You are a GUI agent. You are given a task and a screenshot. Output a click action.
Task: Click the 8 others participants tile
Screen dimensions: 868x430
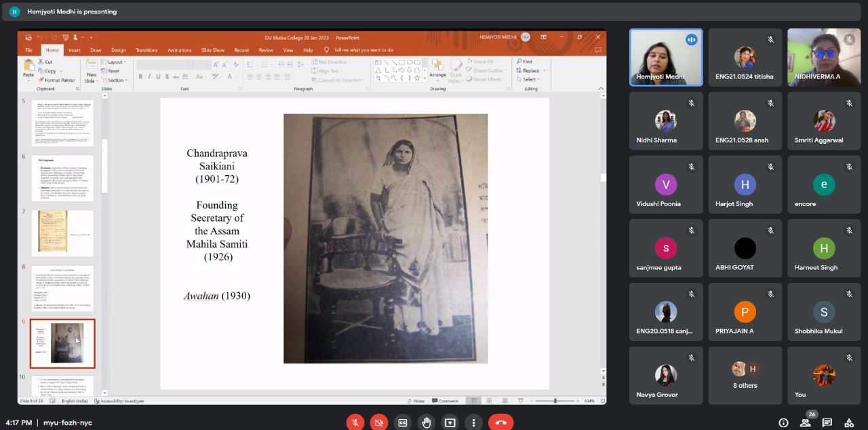(x=745, y=376)
